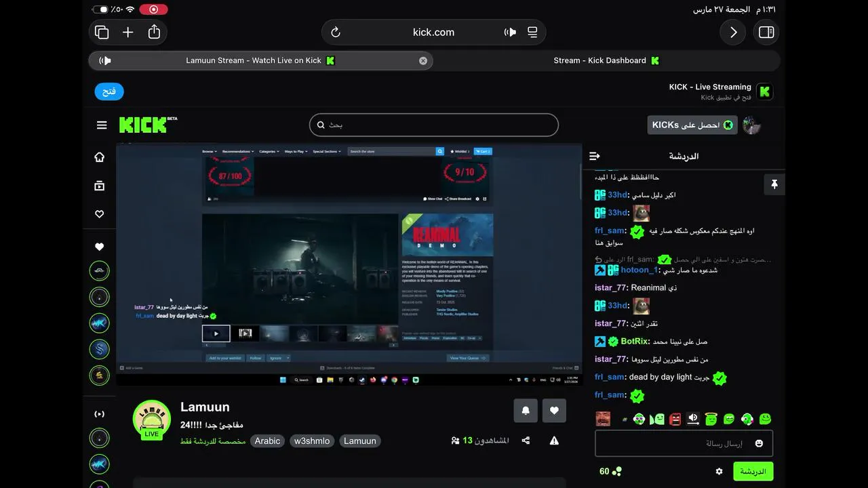The width and height of the screenshot is (868, 488).
Task: Collapse the chat panel
Action: coord(595,156)
